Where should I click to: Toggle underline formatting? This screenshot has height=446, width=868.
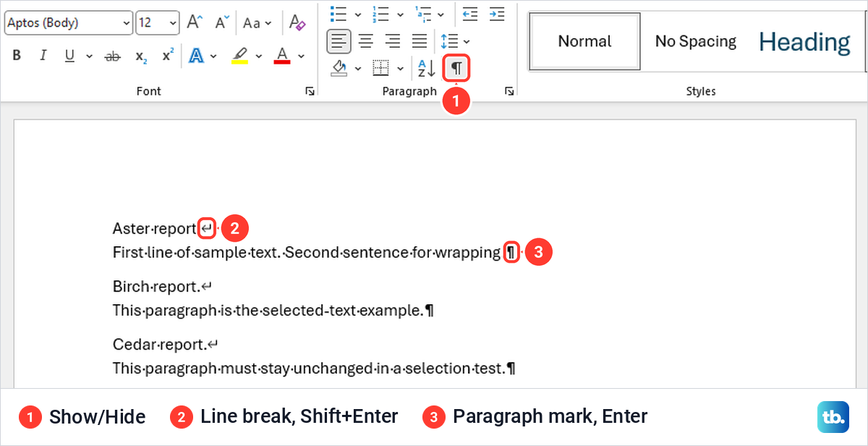coord(69,56)
